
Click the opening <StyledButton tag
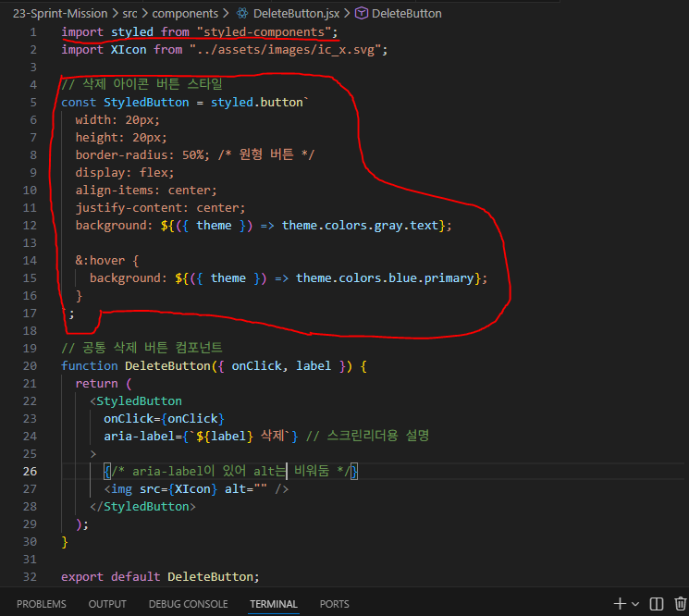(136, 401)
